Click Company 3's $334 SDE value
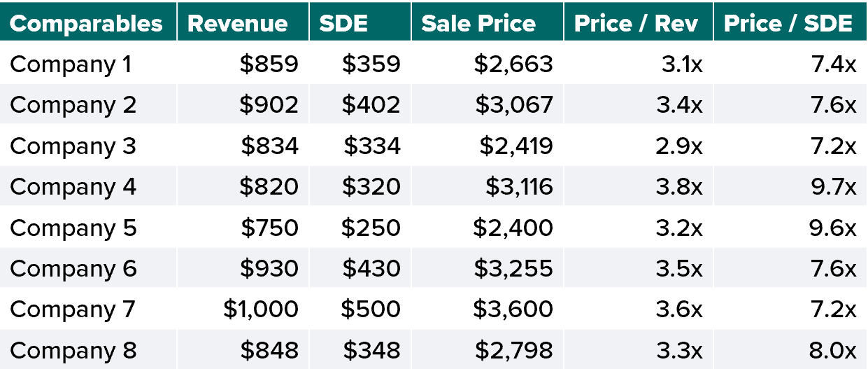868x369 pixels. coord(372,146)
